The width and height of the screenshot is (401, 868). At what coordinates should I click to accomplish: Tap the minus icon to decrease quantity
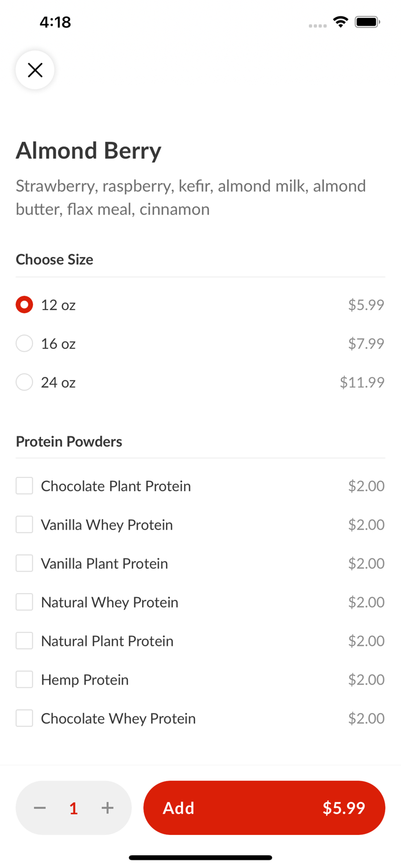[x=39, y=808]
